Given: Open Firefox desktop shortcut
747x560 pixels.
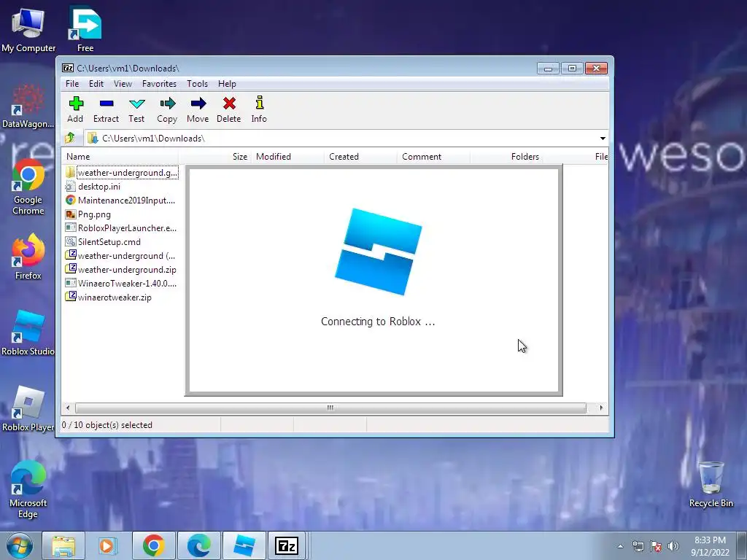Looking at the screenshot, I should (28, 257).
